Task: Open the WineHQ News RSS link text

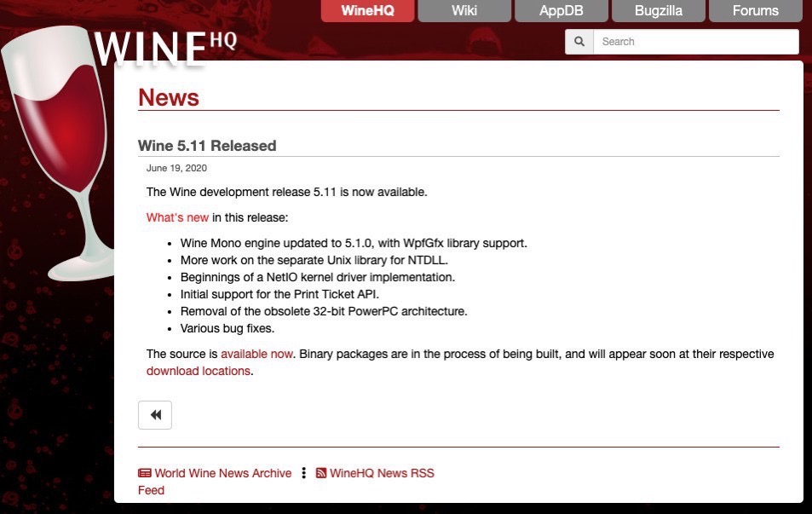Action: tap(381, 473)
